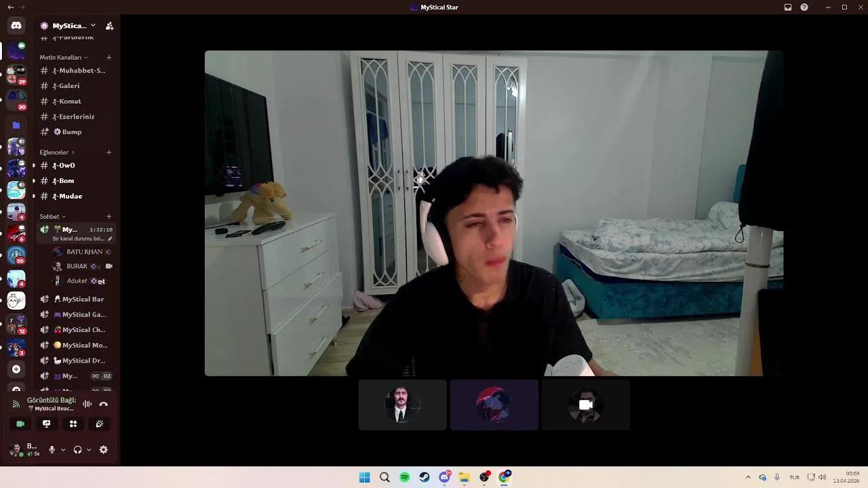Image resolution: width=868 pixels, height=488 pixels.
Task: Open the Activities launcher icon
Action: (73, 424)
